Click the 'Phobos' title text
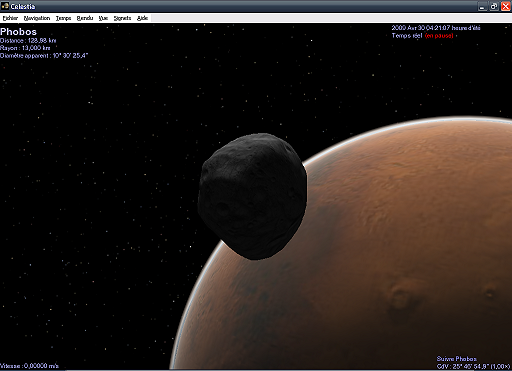The width and height of the screenshot is (512, 371). click(x=18, y=32)
